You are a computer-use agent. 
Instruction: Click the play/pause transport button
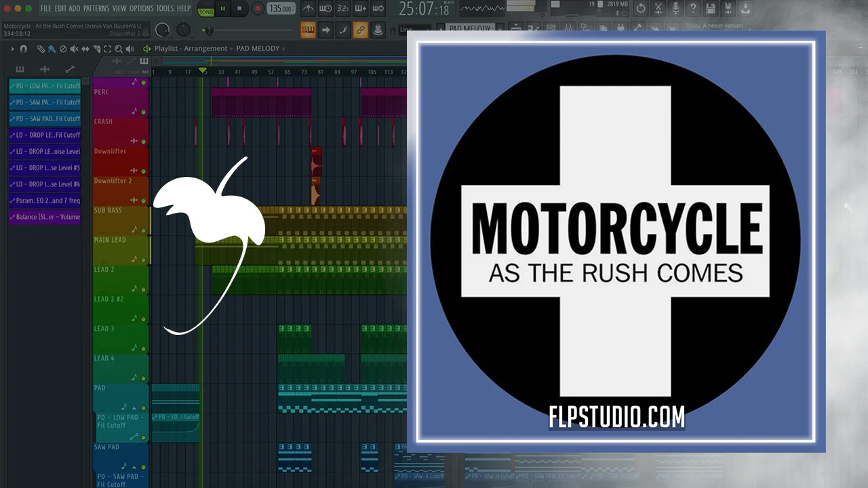pos(223,9)
